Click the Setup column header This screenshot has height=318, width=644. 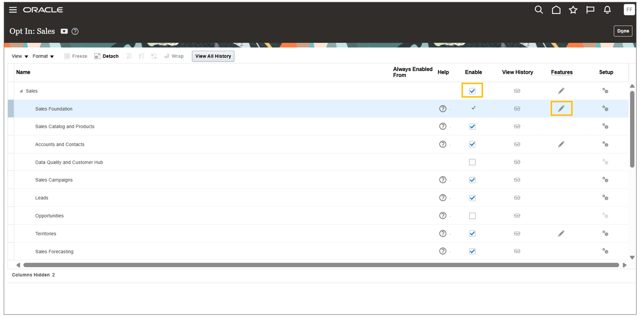pyautogui.click(x=606, y=72)
